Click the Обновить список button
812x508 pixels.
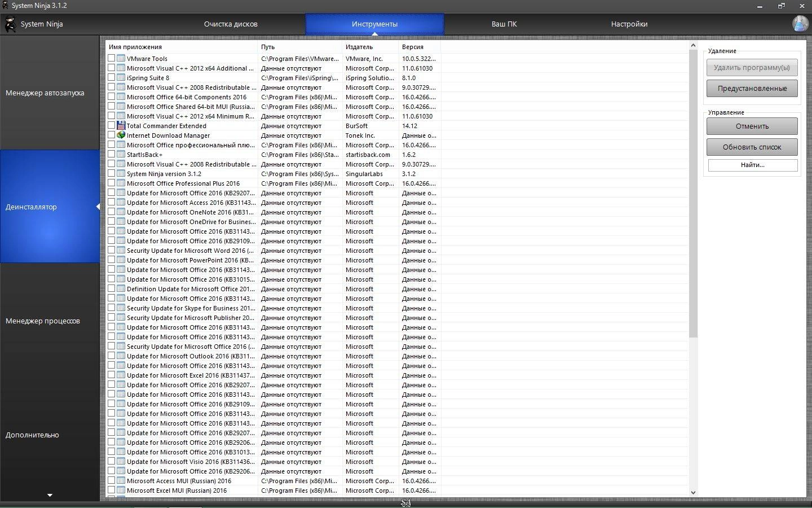(752, 147)
